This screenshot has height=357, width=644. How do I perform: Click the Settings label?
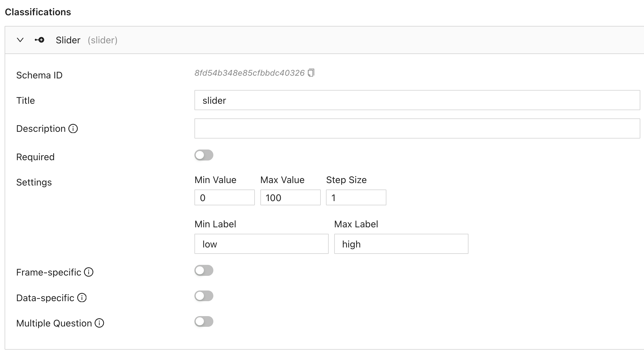(34, 182)
